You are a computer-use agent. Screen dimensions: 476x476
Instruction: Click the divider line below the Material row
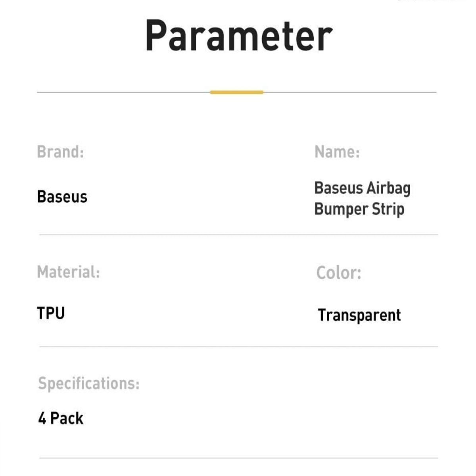pyautogui.click(x=238, y=346)
